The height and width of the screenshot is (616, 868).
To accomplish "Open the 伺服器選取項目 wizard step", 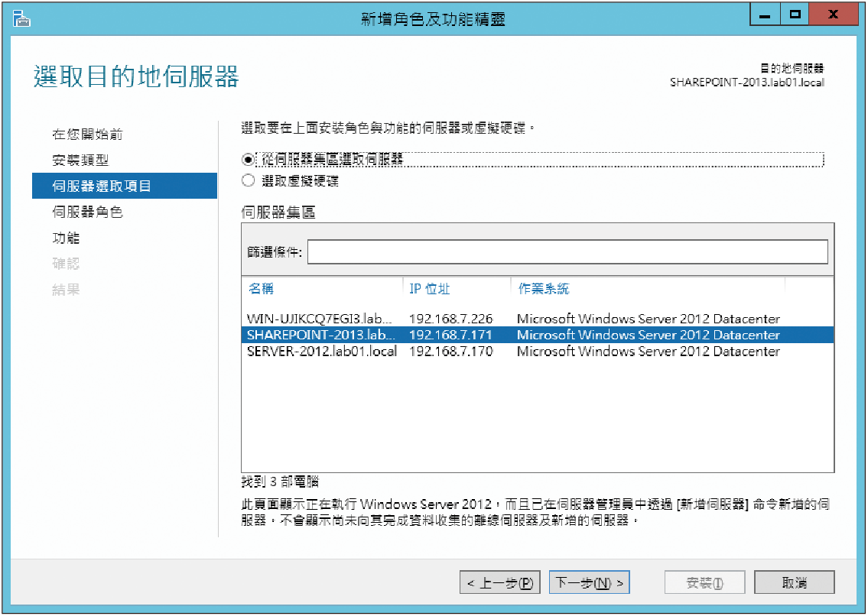I will (125, 186).
